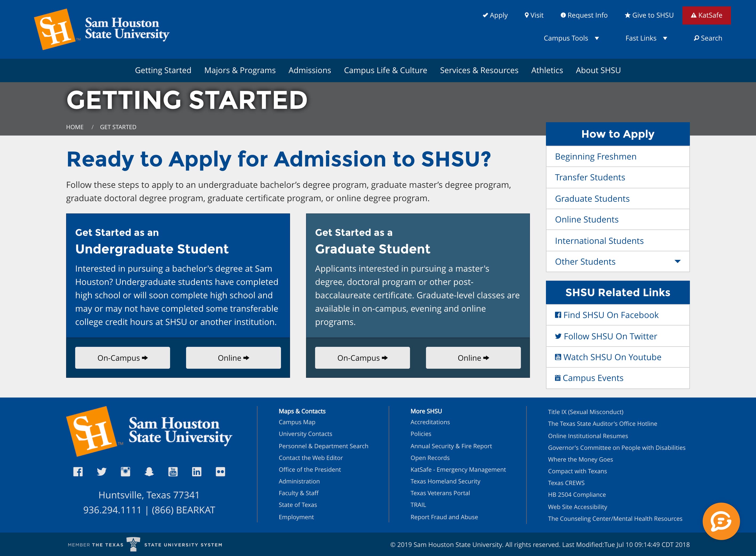Select Online Students
756x556 pixels.
point(617,219)
